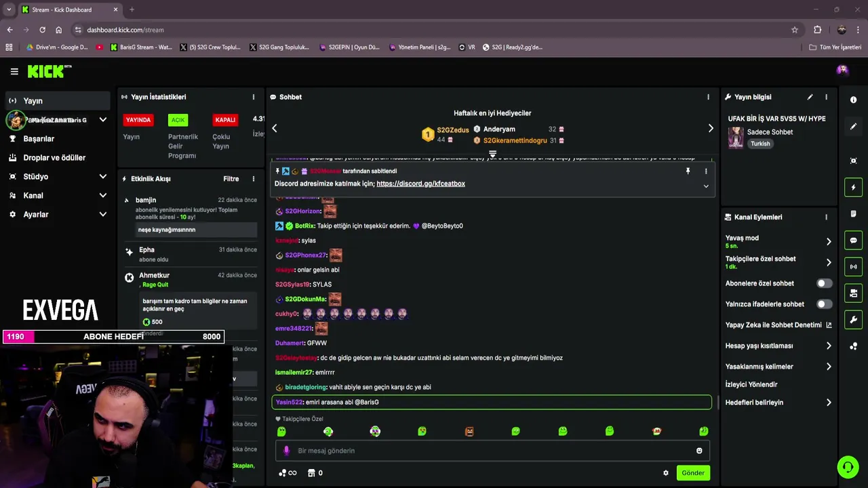
Task: Open the emoji picker in message box
Action: pos(699,451)
